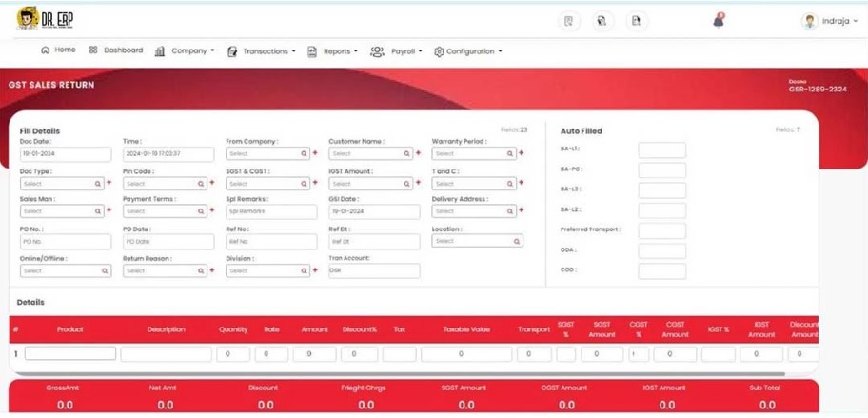Open the Delivery Address select dropdown

click(x=469, y=211)
